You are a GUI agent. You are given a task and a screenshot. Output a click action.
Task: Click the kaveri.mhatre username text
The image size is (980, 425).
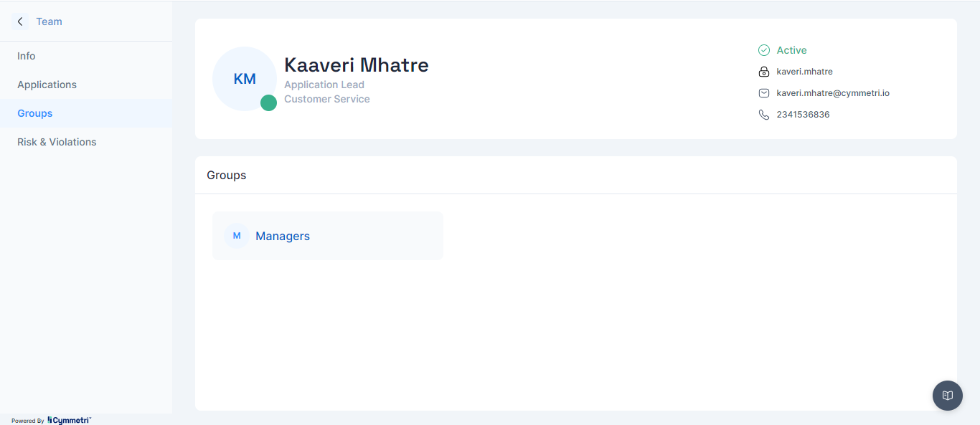(x=804, y=72)
